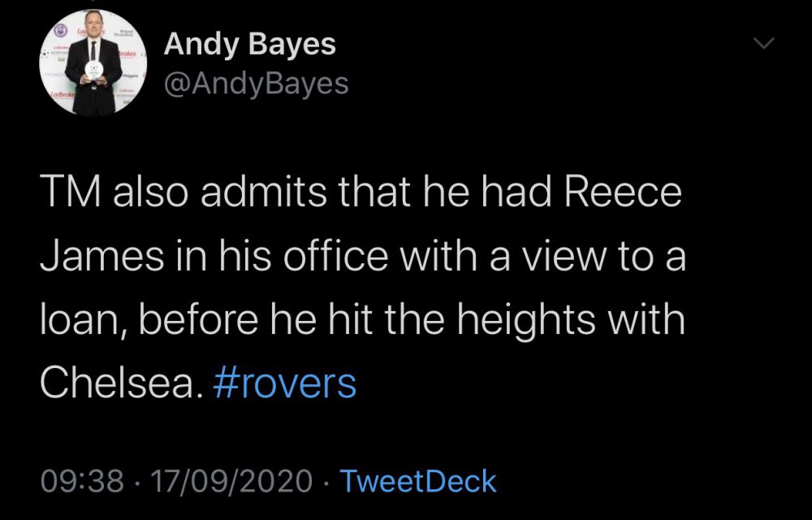Open the #rovers hashtag

tap(284, 383)
